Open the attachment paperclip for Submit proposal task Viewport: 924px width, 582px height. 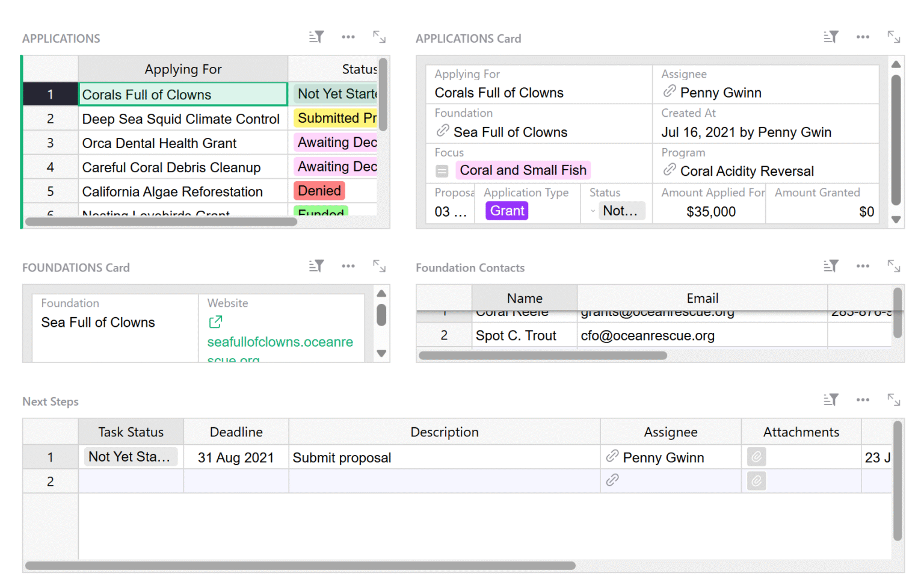(756, 457)
